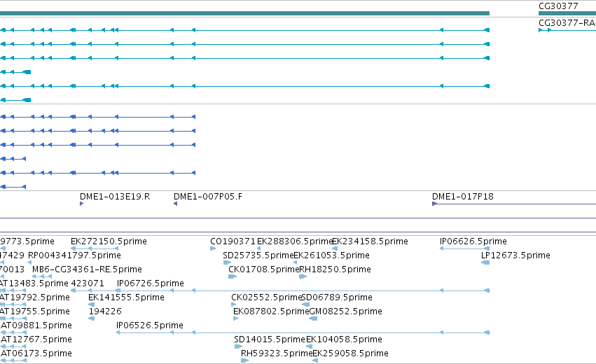Click the CK02552.5prime label
This screenshot has width=596, height=364.
(266, 297)
